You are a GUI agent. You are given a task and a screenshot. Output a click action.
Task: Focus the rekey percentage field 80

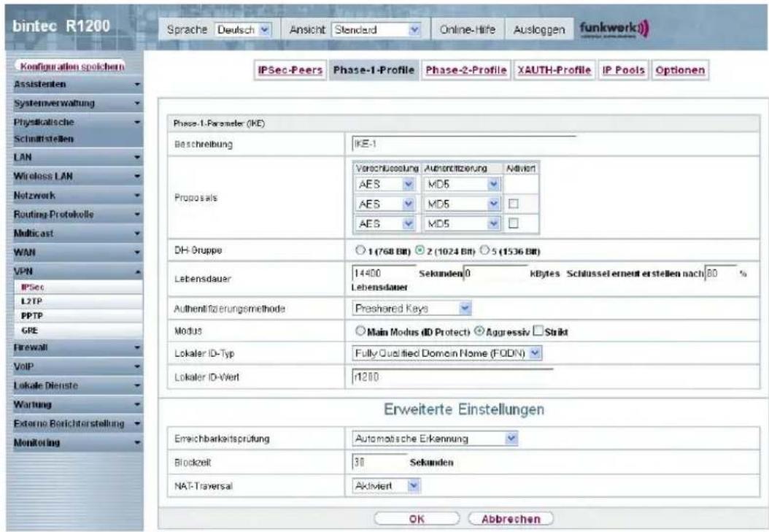click(720, 273)
